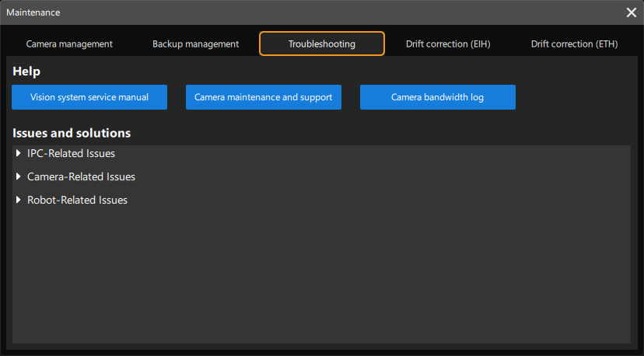Image resolution: width=644 pixels, height=356 pixels.
Task: Go to Drift correction (EIH) tab
Action: (448, 44)
